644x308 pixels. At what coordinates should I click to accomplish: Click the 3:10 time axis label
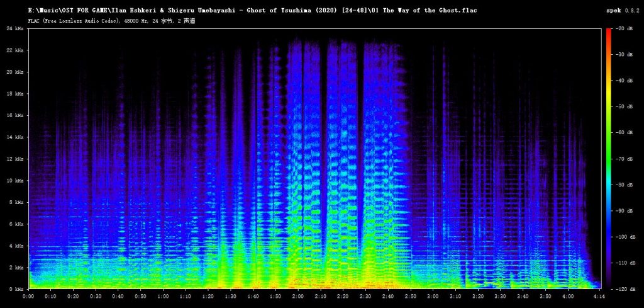(x=455, y=296)
